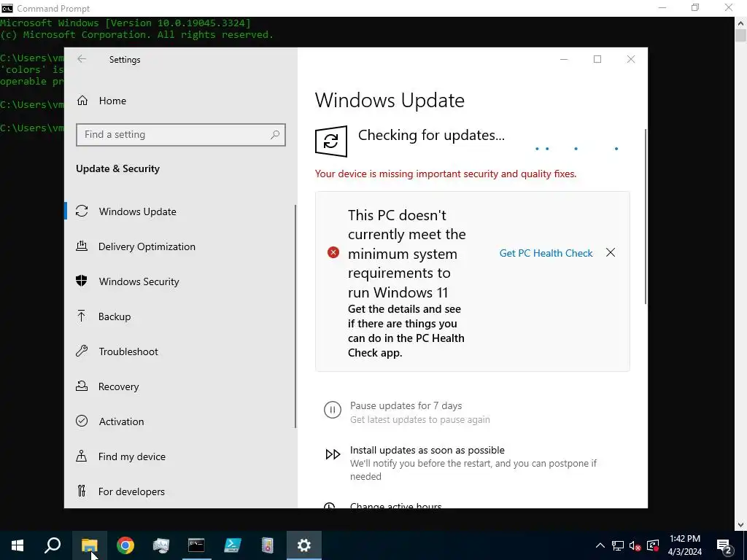Open the Activation page
The height and width of the screenshot is (560, 747).
[180, 421]
